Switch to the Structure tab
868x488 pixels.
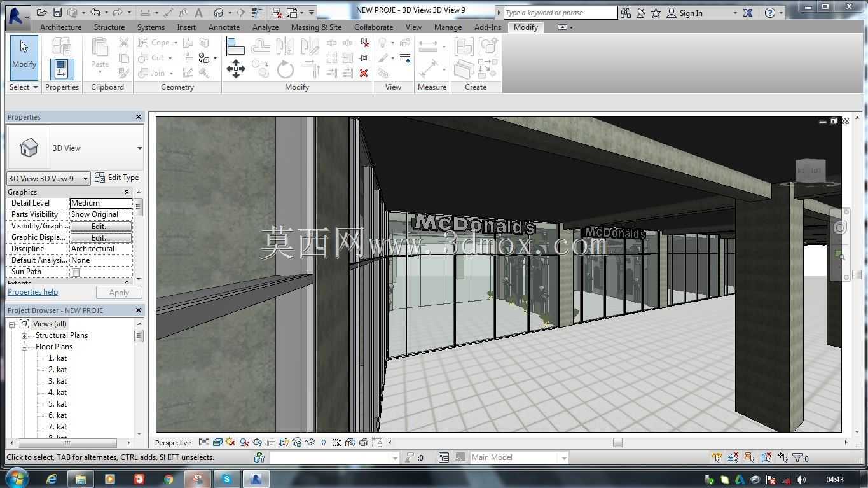pos(109,27)
